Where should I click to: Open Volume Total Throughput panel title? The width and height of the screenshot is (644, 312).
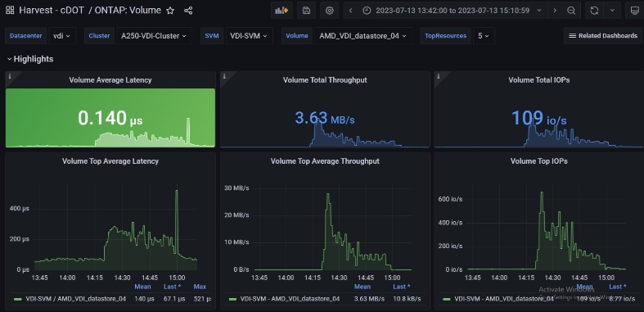click(x=325, y=80)
